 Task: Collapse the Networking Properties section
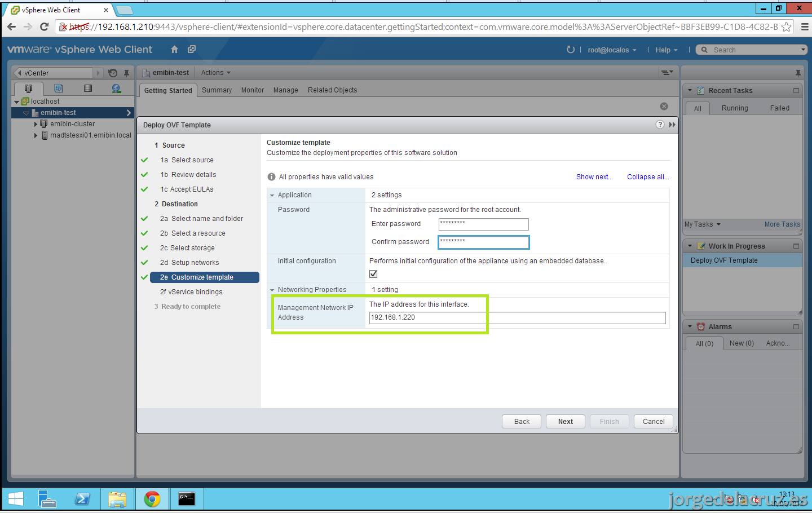(x=272, y=290)
